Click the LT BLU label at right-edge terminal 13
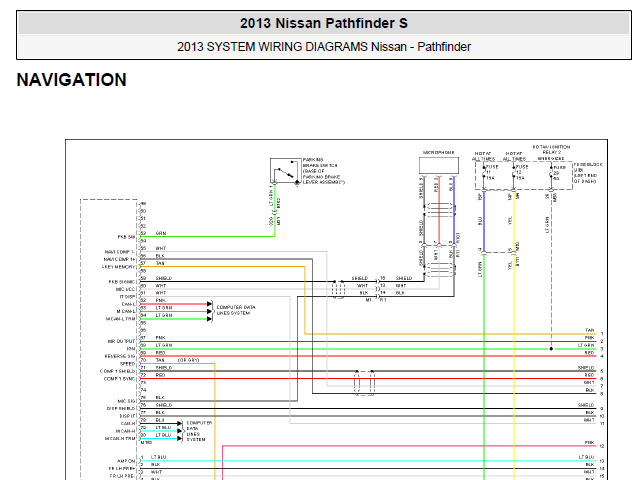 click(586, 457)
